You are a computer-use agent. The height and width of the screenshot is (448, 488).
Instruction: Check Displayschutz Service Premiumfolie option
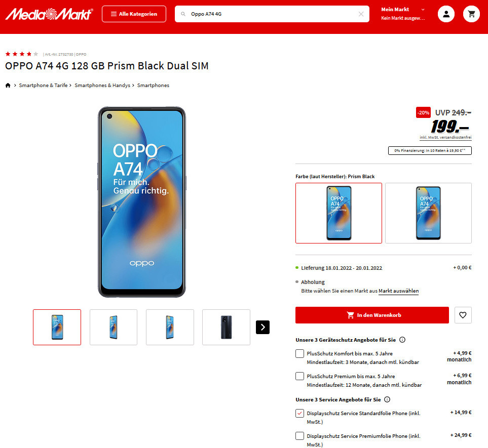pos(299,436)
